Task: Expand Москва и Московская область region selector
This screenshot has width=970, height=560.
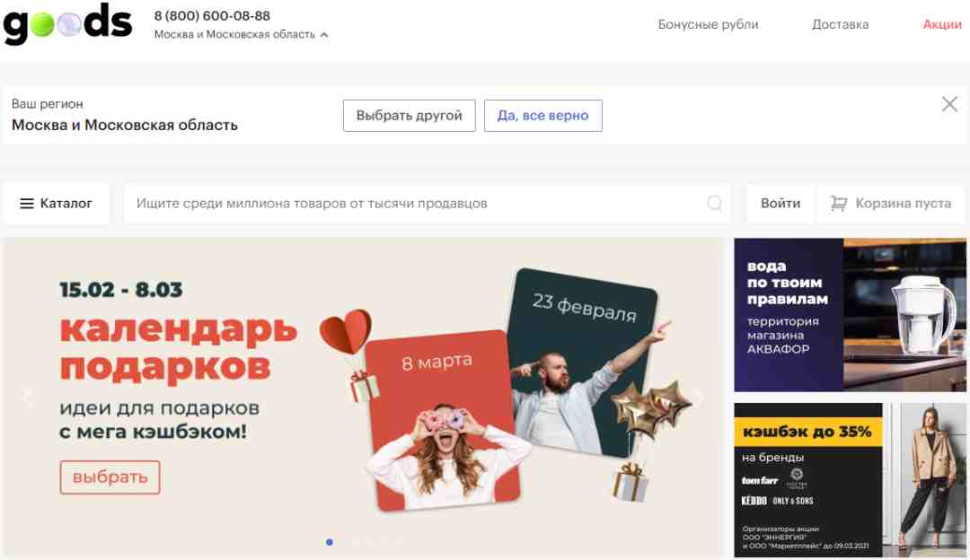Action: 242,35
